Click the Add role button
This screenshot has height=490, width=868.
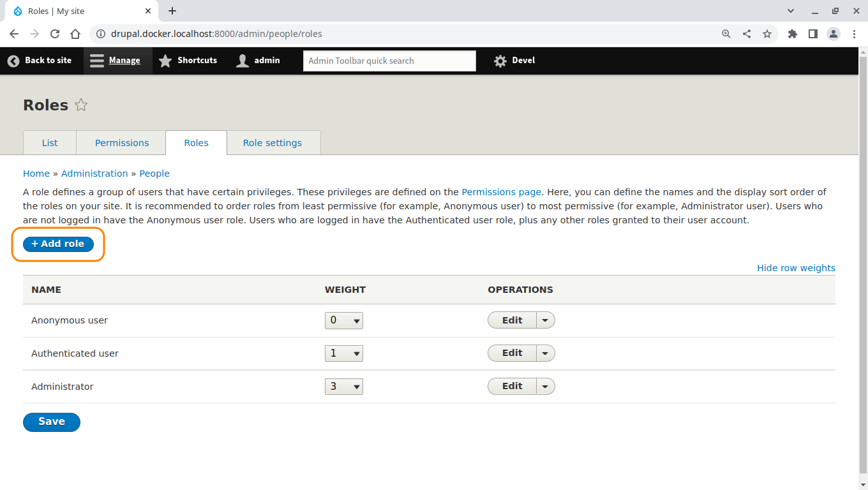pos(58,244)
